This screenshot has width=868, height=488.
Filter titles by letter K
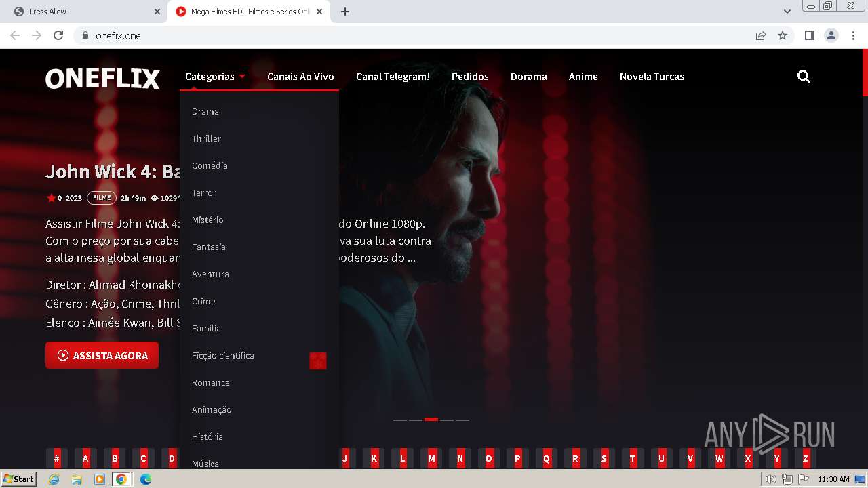pos(374,459)
